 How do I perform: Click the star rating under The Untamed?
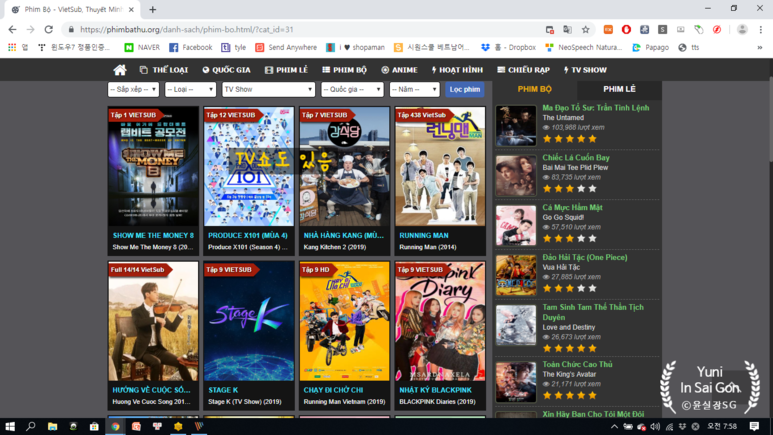[569, 139]
